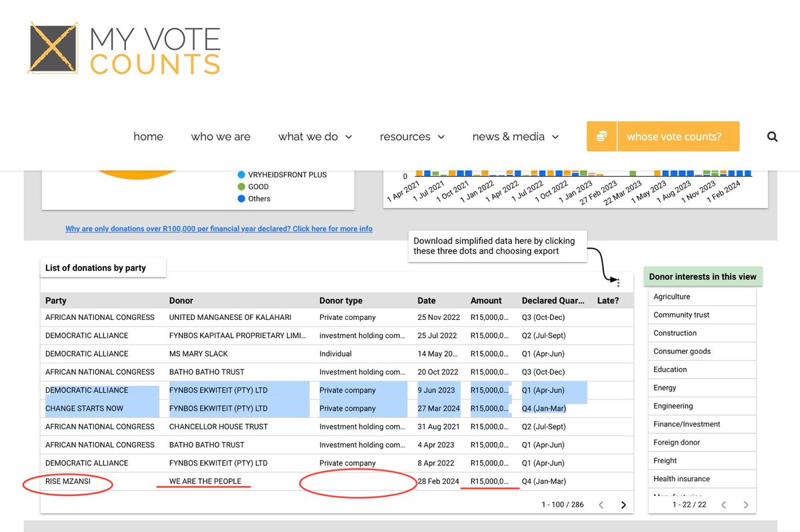
Task: Select Community trust donor interest
Action: (x=702, y=315)
